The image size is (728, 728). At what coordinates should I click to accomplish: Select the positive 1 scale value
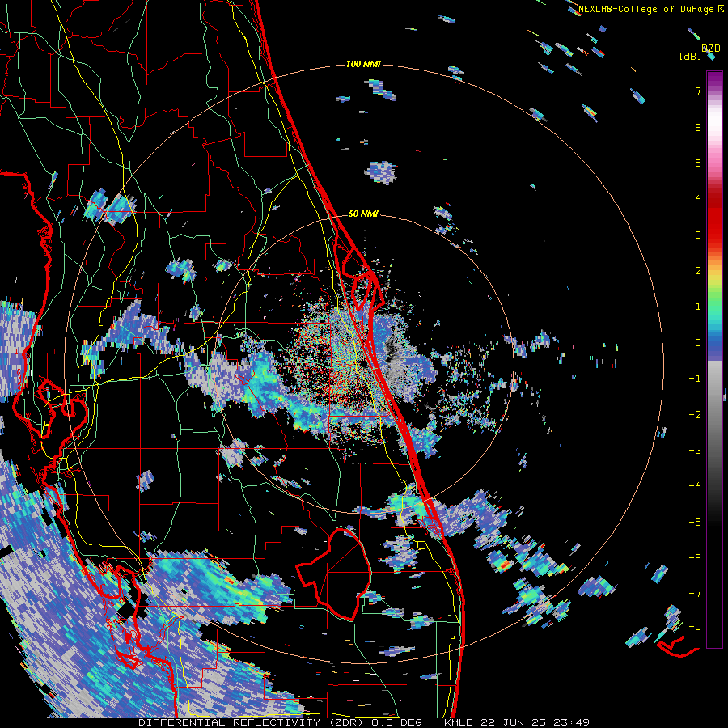[698, 307]
